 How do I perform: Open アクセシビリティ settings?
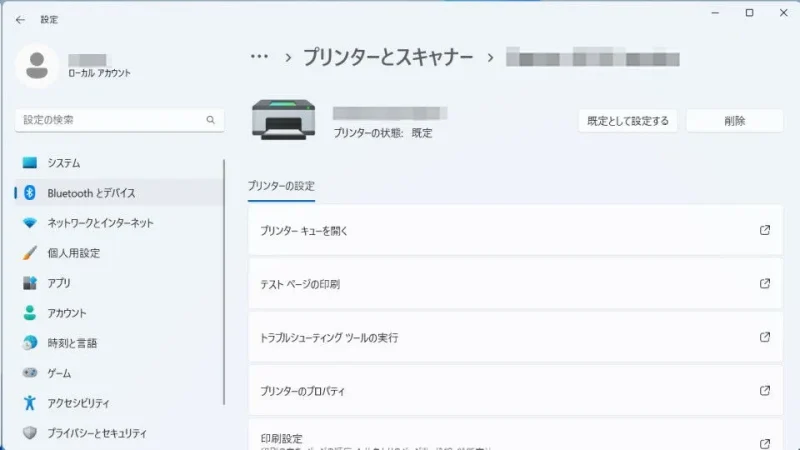tap(78, 403)
